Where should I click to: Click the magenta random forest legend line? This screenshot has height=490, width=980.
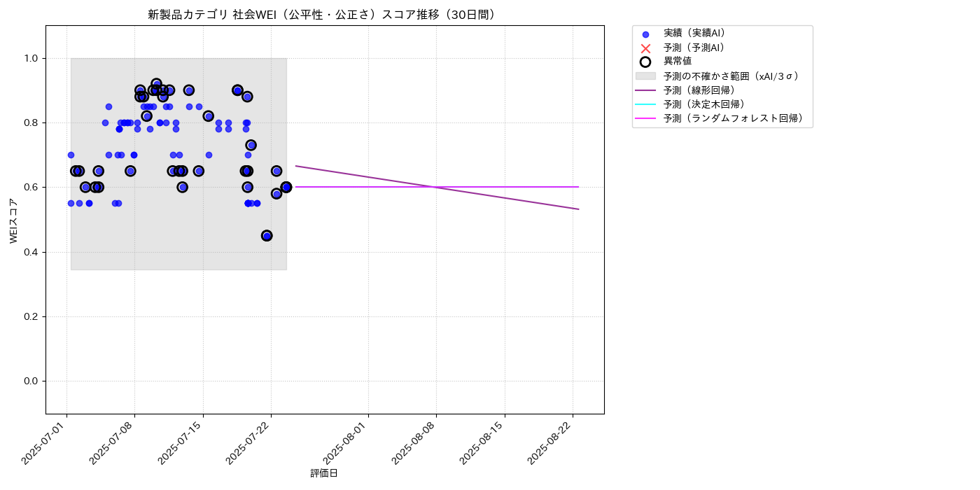tap(645, 119)
